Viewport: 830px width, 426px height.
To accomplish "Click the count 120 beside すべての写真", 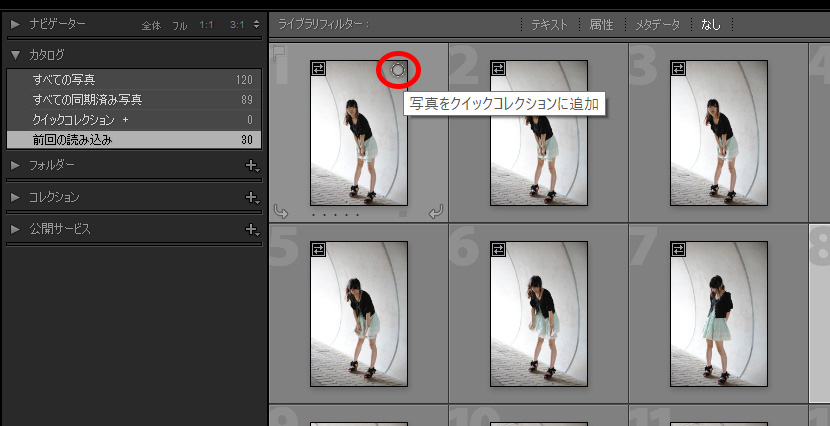I will pyautogui.click(x=244, y=80).
